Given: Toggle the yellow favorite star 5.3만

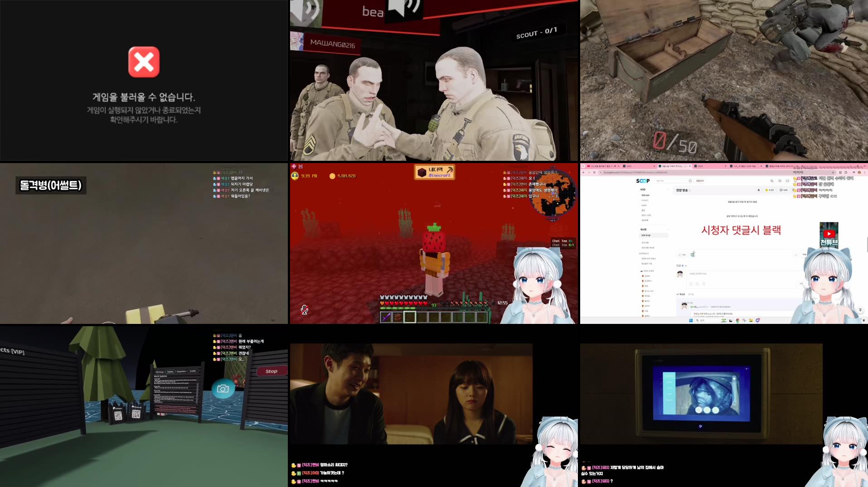Looking at the screenshot, I should pyautogui.click(x=769, y=190).
